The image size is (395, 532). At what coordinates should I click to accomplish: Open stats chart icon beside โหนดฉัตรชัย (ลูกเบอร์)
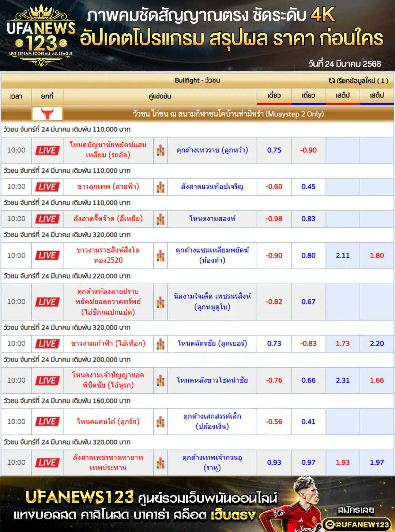click(161, 344)
